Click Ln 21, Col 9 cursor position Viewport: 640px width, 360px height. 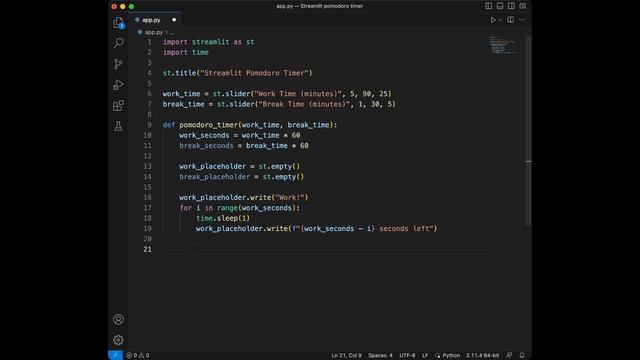[346, 356]
